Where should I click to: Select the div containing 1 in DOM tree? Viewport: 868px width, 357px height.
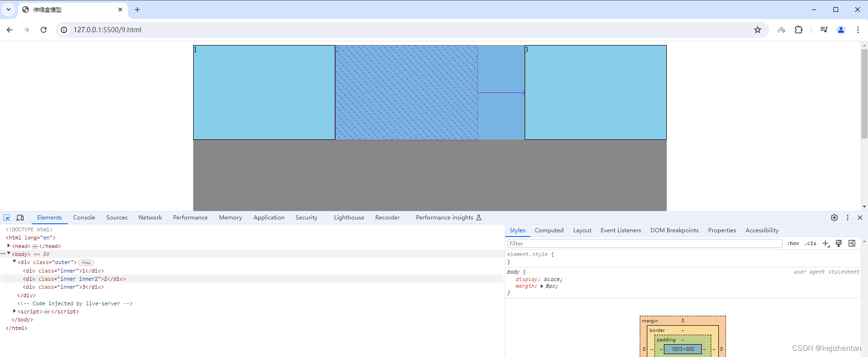click(x=63, y=271)
